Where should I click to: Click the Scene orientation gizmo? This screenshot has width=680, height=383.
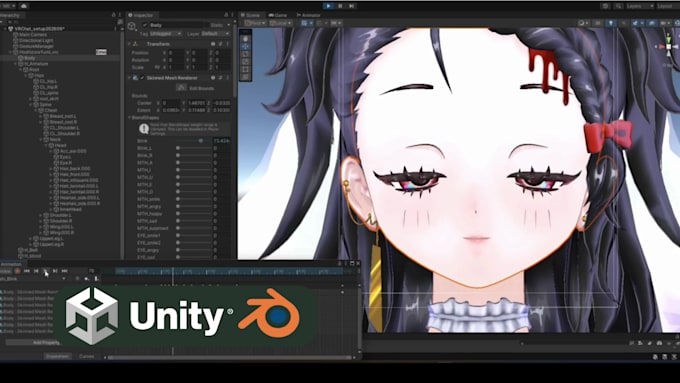point(669,46)
